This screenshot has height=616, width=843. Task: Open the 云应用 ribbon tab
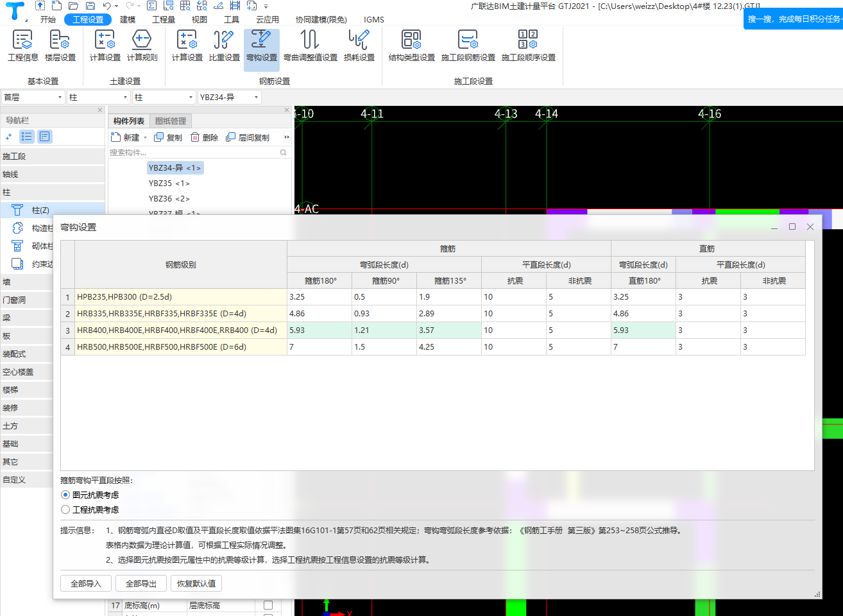point(268,19)
